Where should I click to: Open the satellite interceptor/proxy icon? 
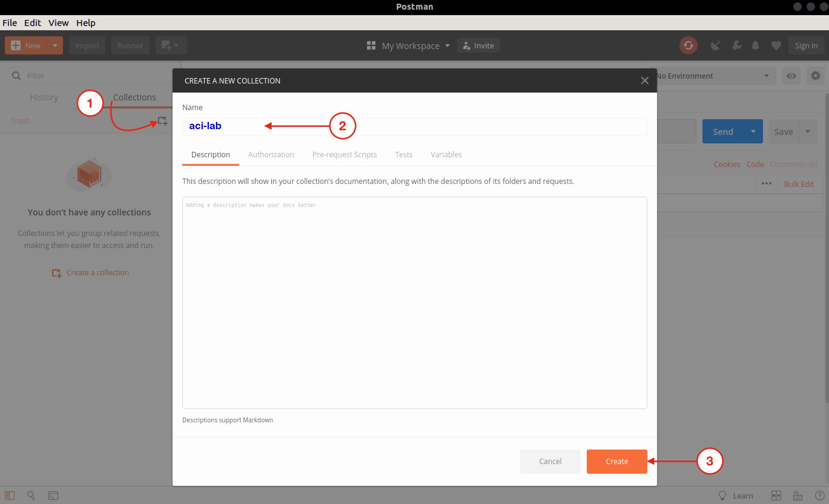716,45
